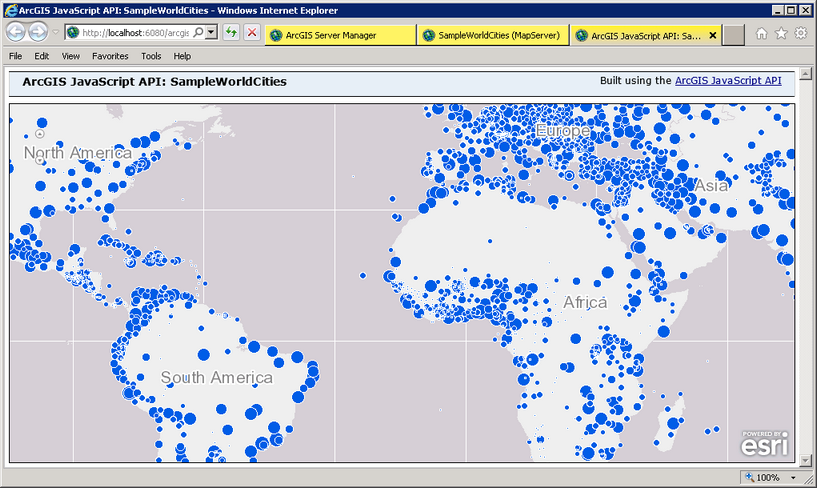Open the File menu
The width and height of the screenshot is (817, 488).
pyautogui.click(x=16, y=56)
